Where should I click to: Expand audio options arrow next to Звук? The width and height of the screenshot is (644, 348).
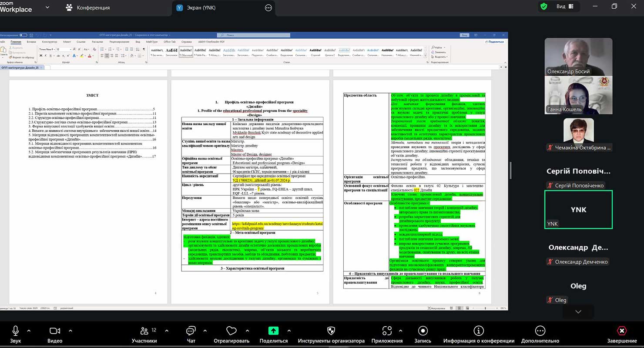pos(29,331)
